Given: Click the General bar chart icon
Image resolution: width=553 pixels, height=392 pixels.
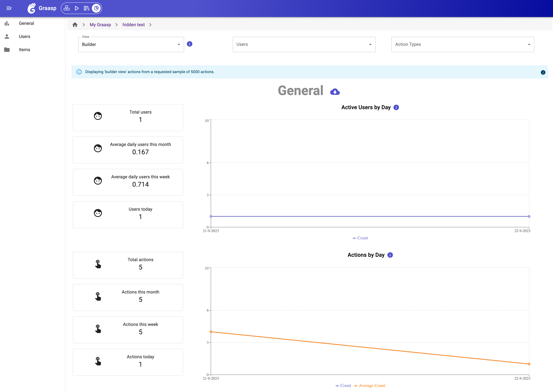Looking at the screenshot, I should (7, 23).
